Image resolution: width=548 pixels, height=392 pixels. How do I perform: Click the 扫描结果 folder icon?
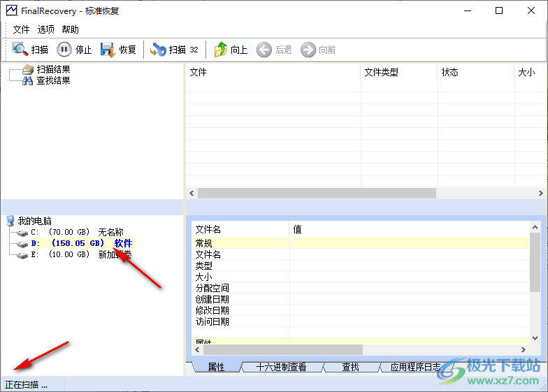[28, 69]
